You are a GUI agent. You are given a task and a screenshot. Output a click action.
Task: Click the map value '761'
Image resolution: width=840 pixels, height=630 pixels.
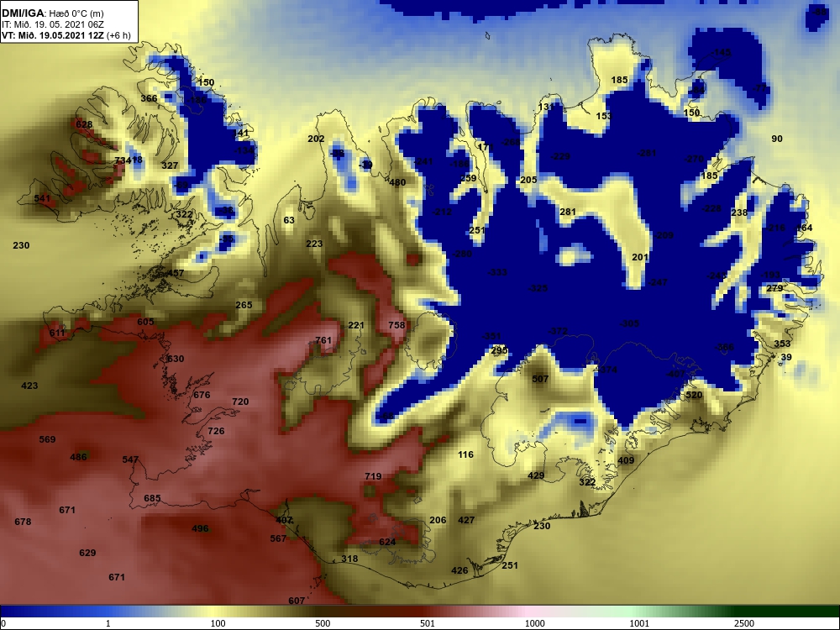click(323, 341)
